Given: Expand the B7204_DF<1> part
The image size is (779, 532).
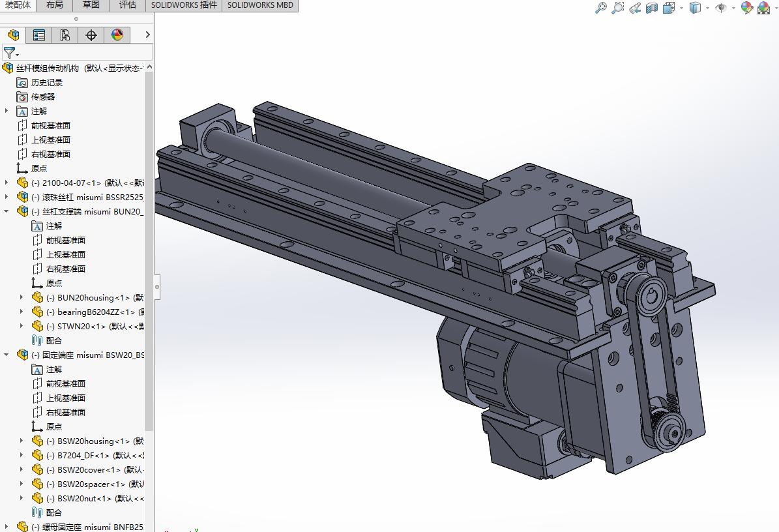Looking at the screenshot, I should (x=22, y=456).
